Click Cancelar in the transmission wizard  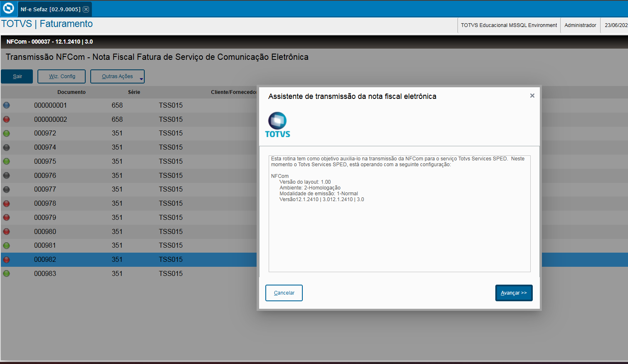point(284,293)
